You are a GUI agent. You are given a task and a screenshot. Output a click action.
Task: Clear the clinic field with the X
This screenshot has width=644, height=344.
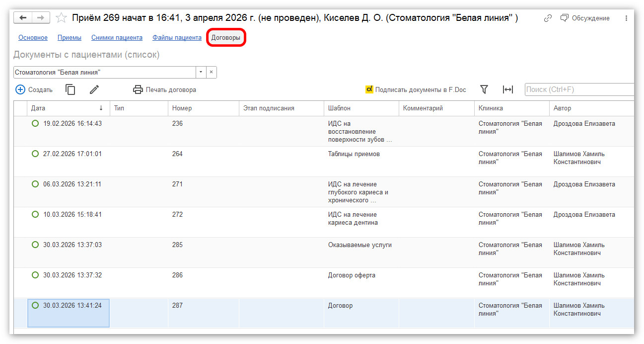(211, 73)
